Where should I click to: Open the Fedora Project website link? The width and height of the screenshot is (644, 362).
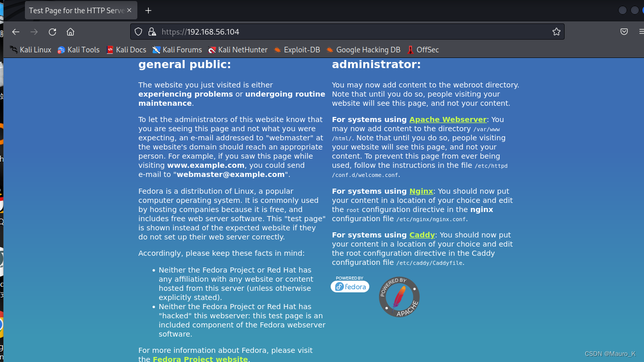coord(200,359)
